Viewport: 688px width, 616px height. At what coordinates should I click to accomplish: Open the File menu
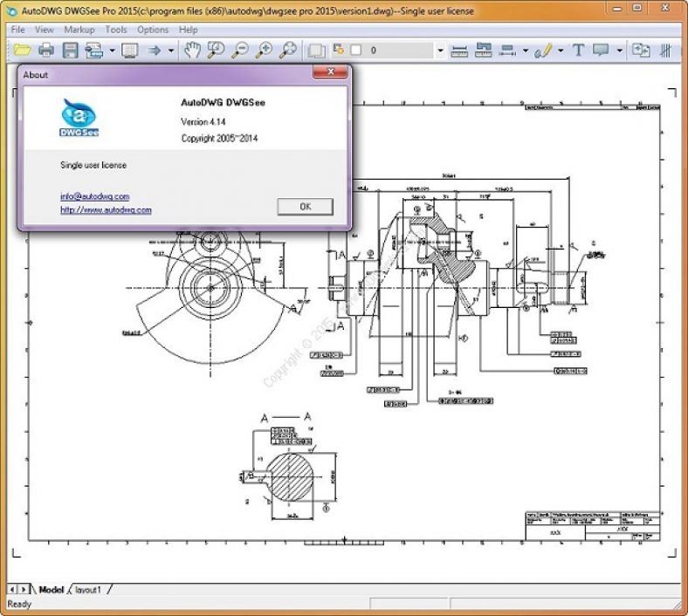[18, 30]
